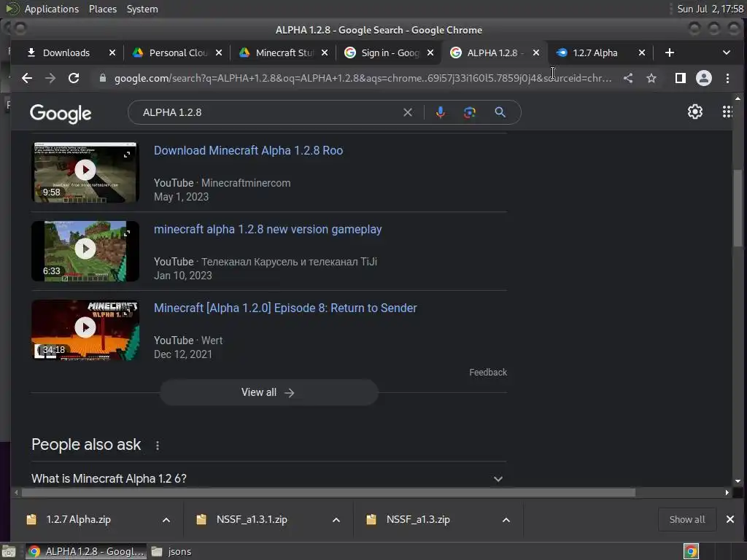The width and height of the screenshot is (747, 560).
Task: Open Episode 8: Return to Sender video
Action: pos(285,308)
